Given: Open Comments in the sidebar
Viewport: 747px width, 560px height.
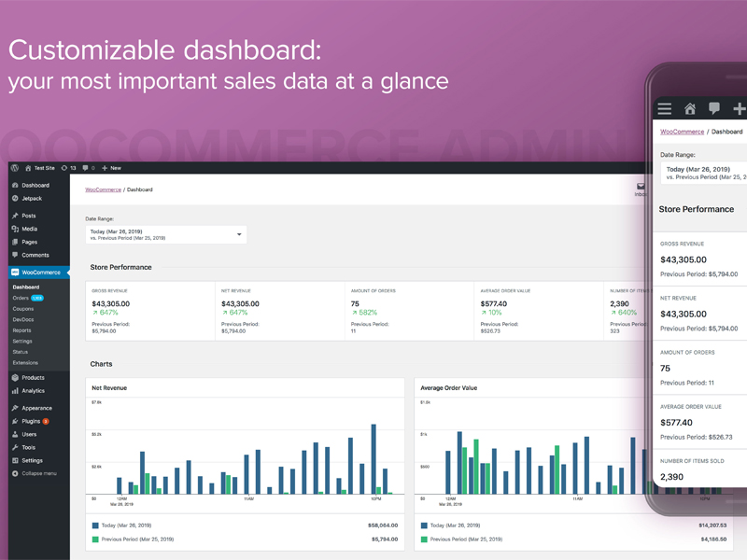Looking at the screenshot, I should (x=35, y=255).
